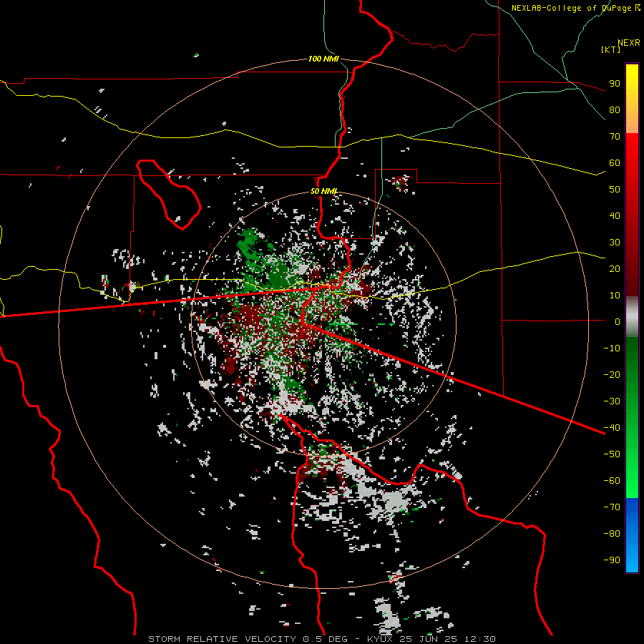Click the KT units label above the color scale
Viewport: 644px width, 644px height.
point(610,49)
